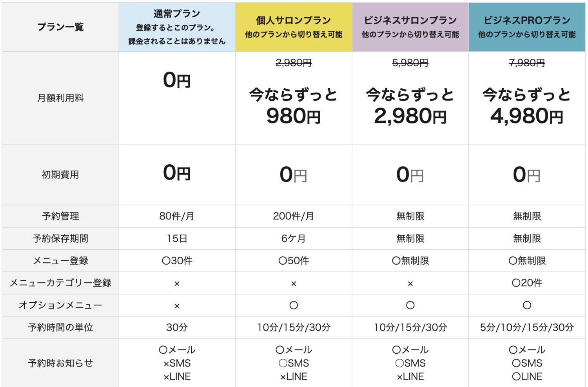
Task: Select the 200件/月 予約管理 cell
Action: pyautogui.click(x=294, y=216)
